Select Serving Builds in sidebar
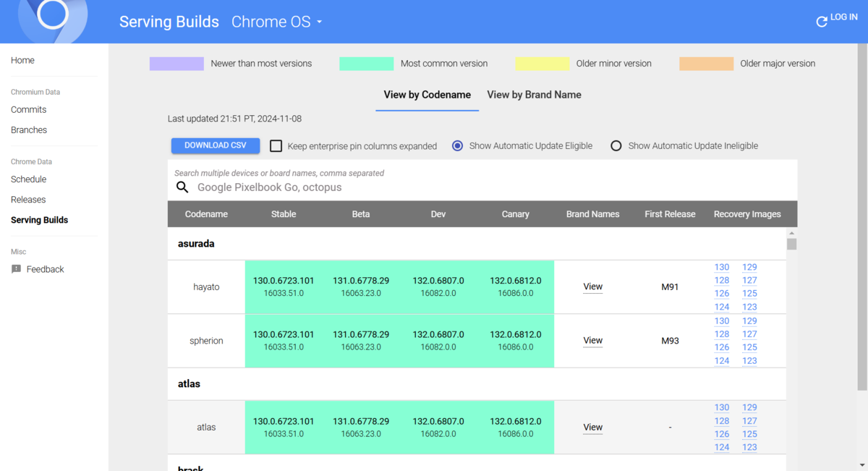868x471 pixels. pos(39,219)
